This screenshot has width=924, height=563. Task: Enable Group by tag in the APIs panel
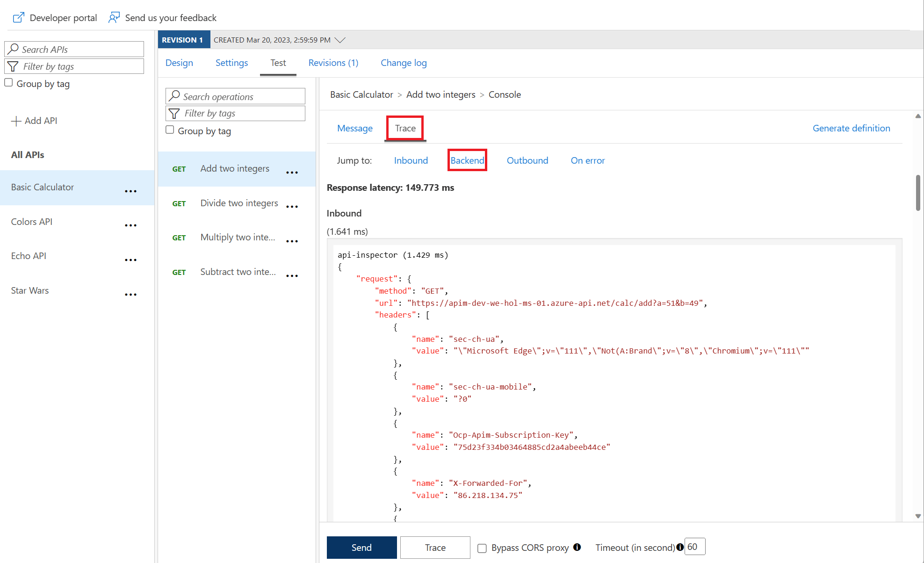[8, 82]
